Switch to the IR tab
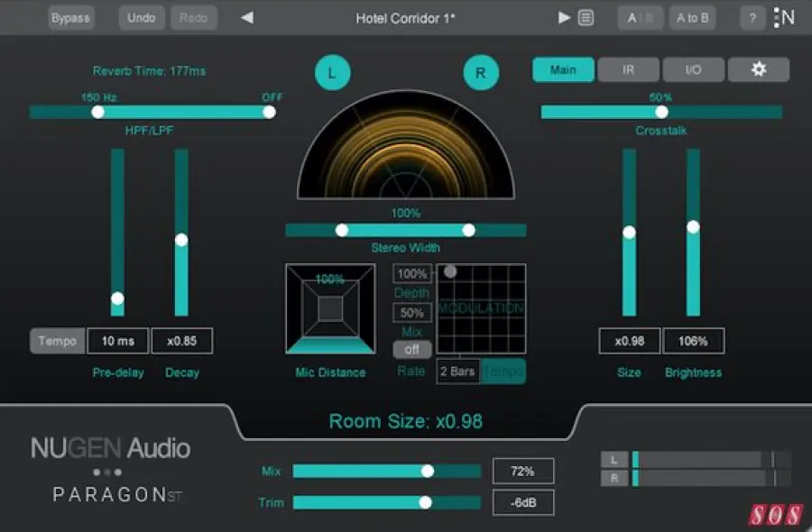This screenshot has height=532, width=812. [628, 69]
